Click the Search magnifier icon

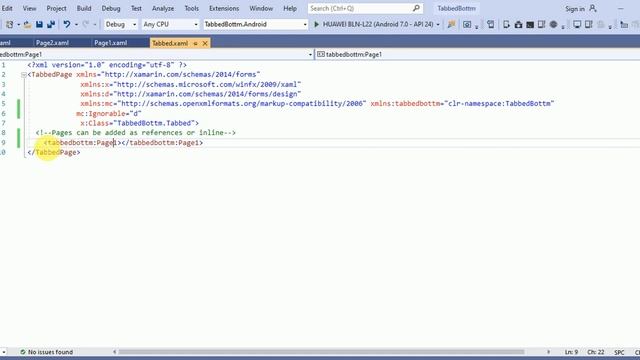point(416,8)
